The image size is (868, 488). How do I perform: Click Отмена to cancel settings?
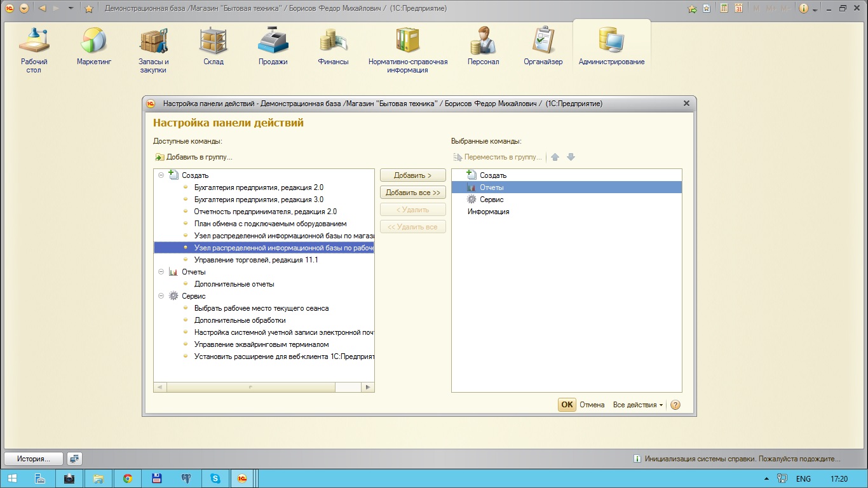(592, 405)
